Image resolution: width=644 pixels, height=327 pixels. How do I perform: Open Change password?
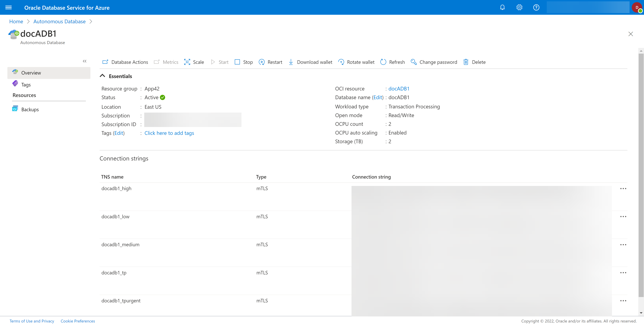(x=434, y=62)
